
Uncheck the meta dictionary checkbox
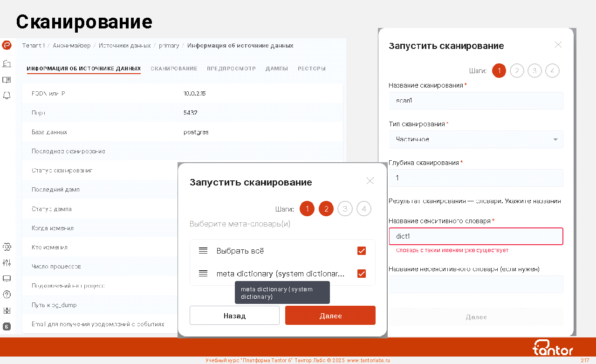361,274
